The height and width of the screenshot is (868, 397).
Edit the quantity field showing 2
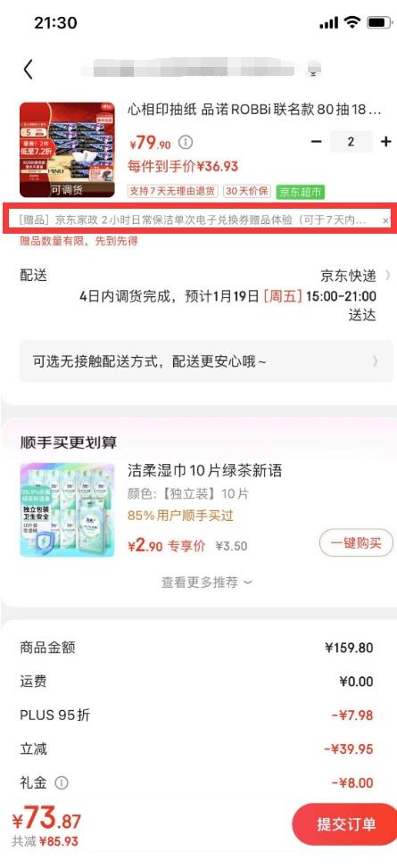click(351, 142)
